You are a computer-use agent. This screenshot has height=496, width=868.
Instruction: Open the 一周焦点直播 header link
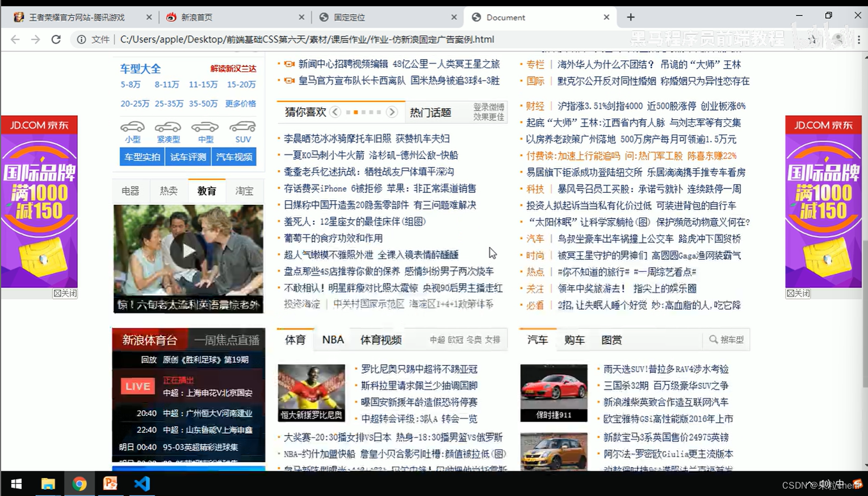point(227,339)
